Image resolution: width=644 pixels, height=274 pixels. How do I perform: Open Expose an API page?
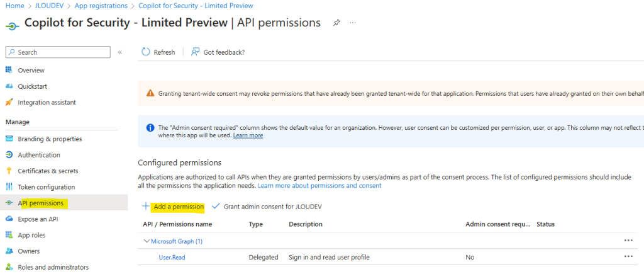point(38,219)
